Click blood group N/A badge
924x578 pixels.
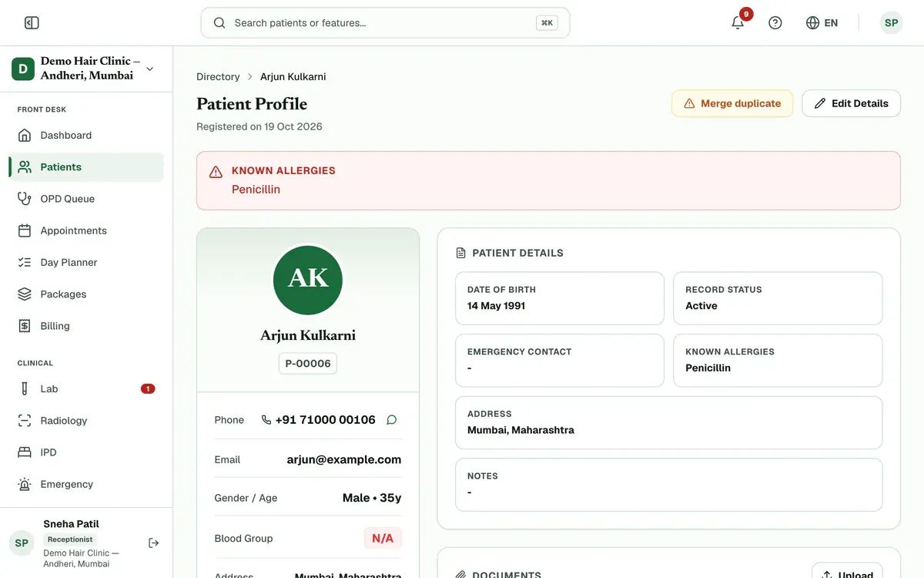coord(383,539)
